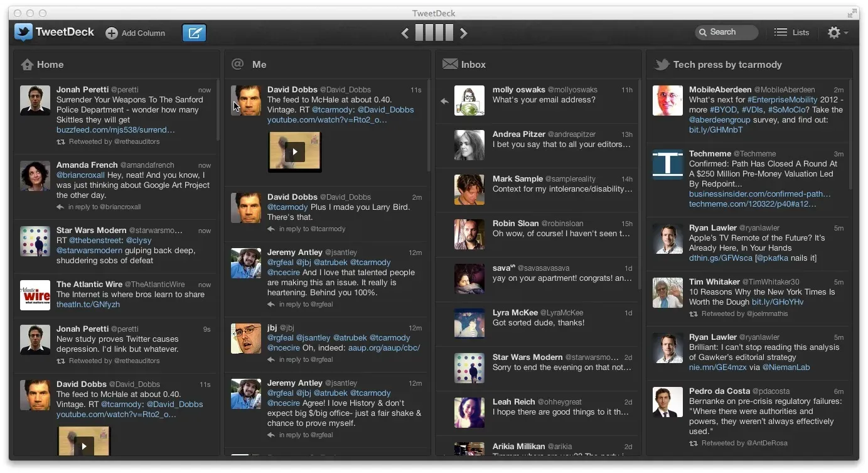Click retweet icon under Tim Whitaker's tweet
This screenshot has width=868, height=473.
[694, 314]
